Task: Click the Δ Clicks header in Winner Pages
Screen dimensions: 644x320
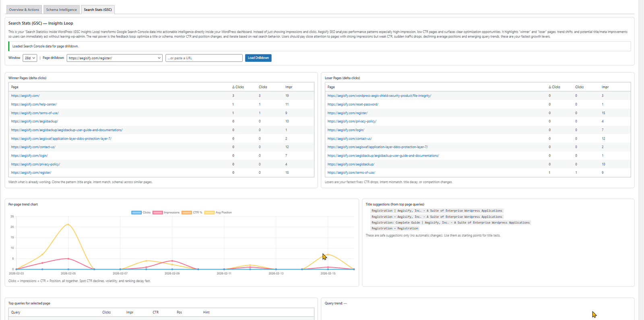Action: coord(238,87)
